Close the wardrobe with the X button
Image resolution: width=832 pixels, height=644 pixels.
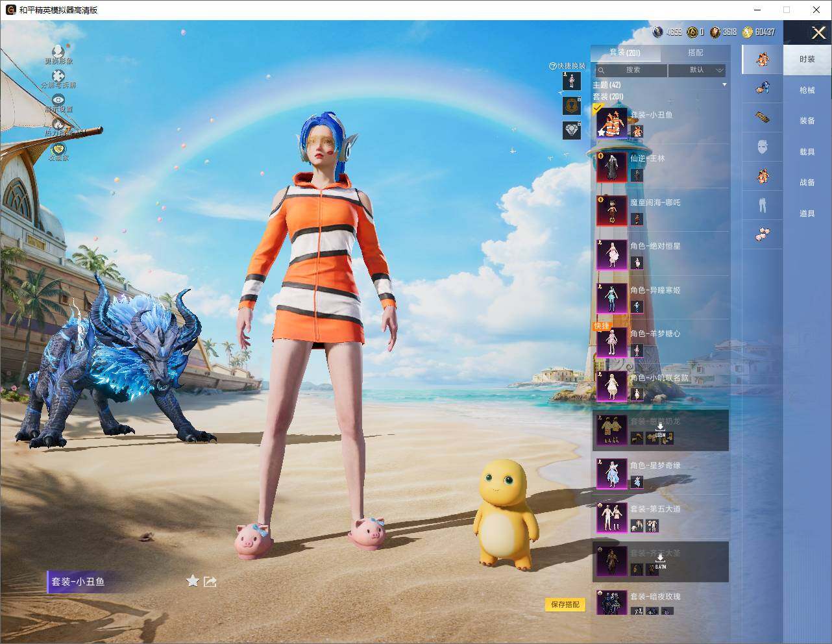818,32
